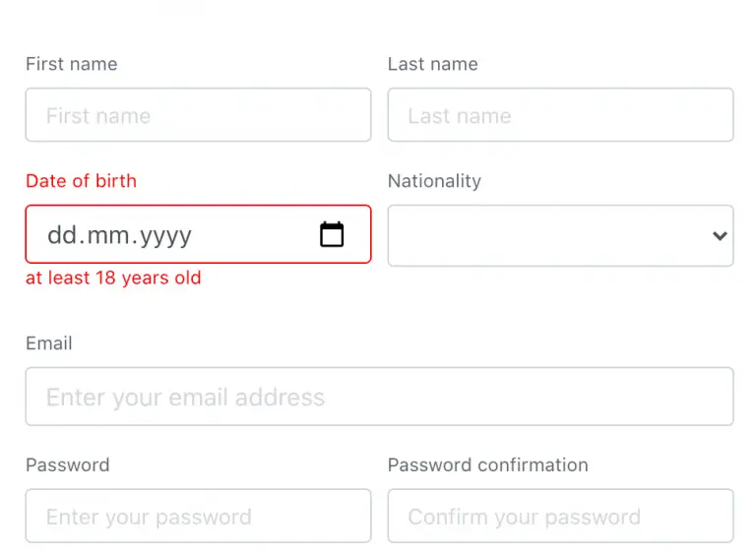Click the 'Password' label

68,464
